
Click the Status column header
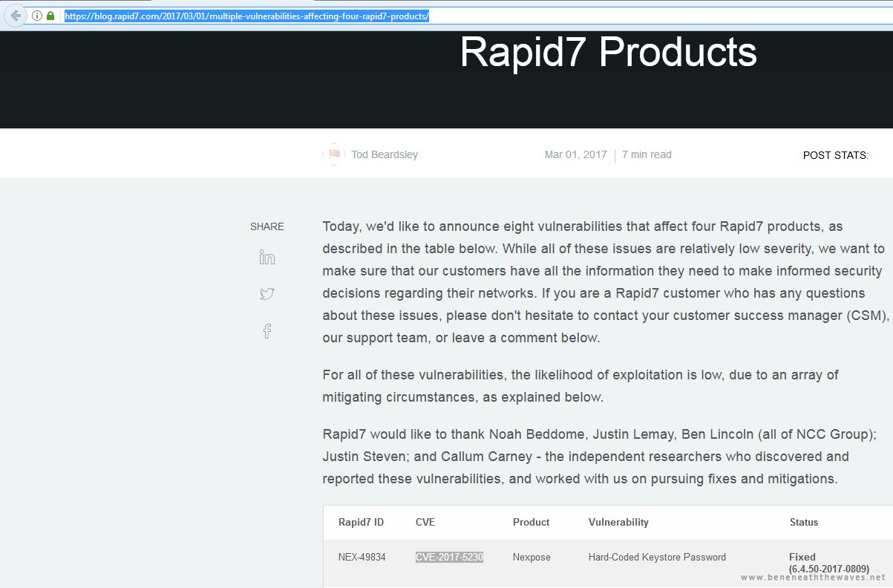804,522
